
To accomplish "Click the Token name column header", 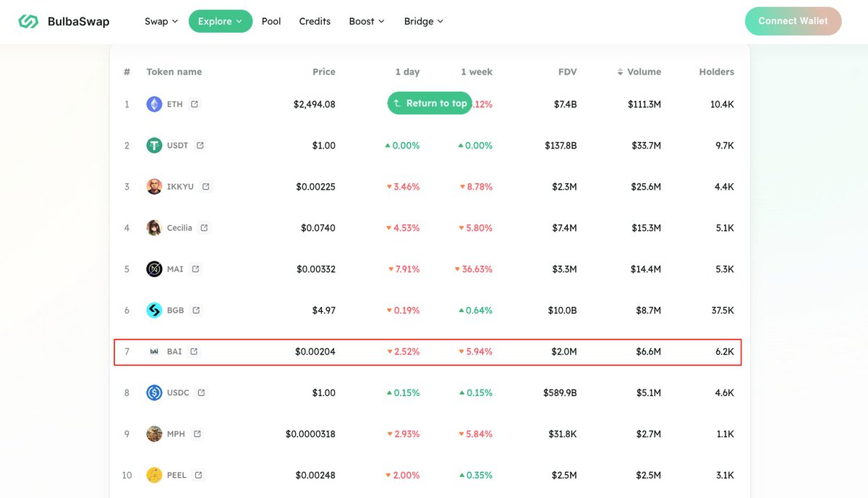I will (174, 72).
